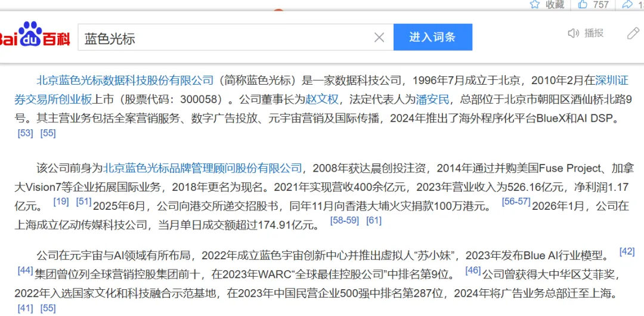Play audio with the 播报 speaker icon

click(574, 33)
